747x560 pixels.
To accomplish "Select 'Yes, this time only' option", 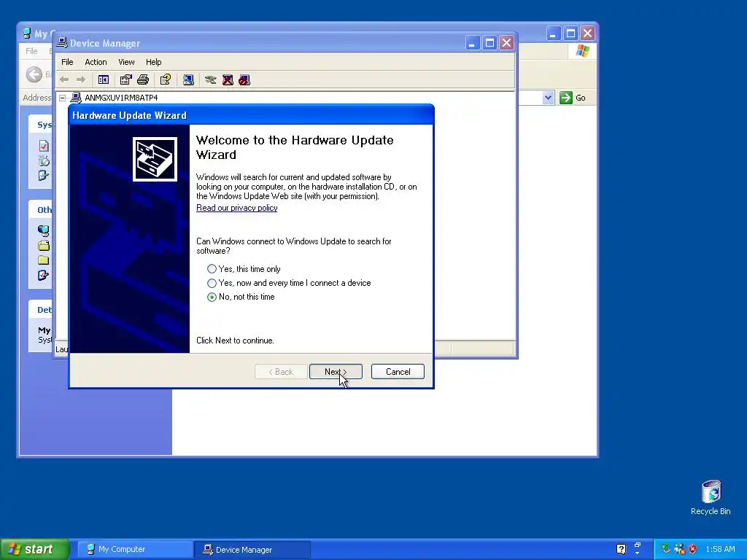I will [244, 269].
